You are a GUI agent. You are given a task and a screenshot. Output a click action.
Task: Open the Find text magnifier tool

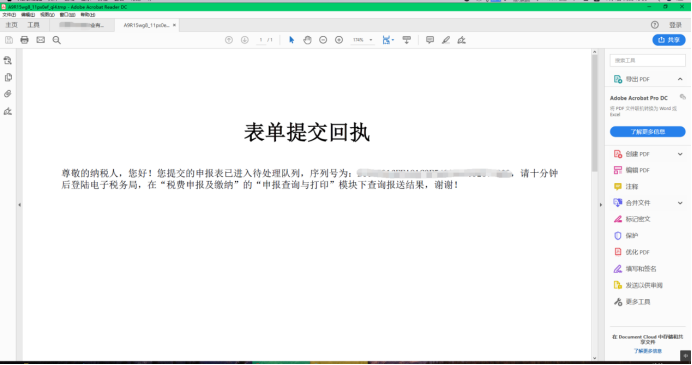tap(56, 40)
